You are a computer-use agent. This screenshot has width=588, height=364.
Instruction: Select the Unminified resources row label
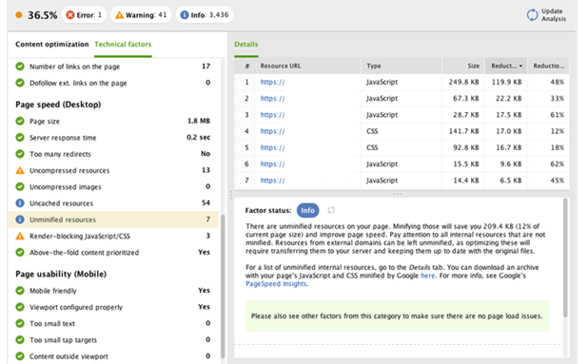tap(63, 220)
